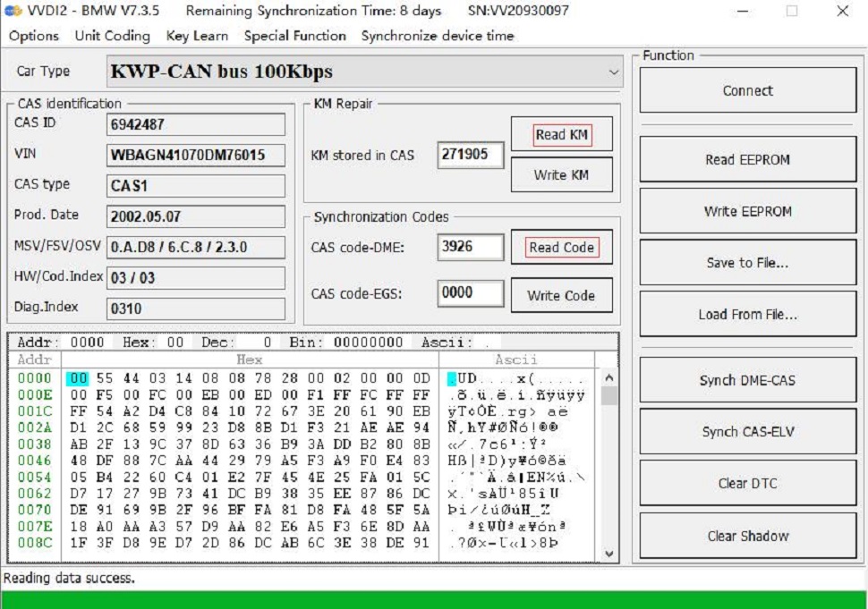Select Synchronize device time from menu bar
The height and width of the screenshot is (609, 868).
(437, 37)
